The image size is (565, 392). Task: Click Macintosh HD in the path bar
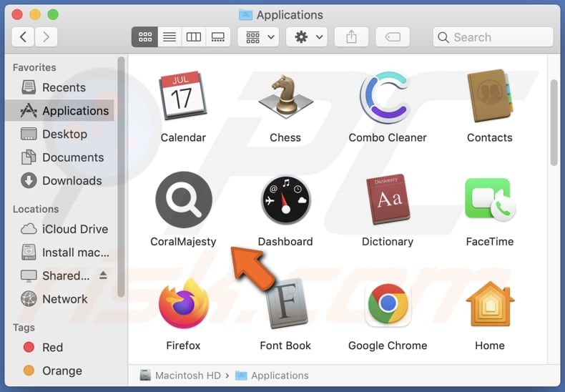tap(180, 376)
